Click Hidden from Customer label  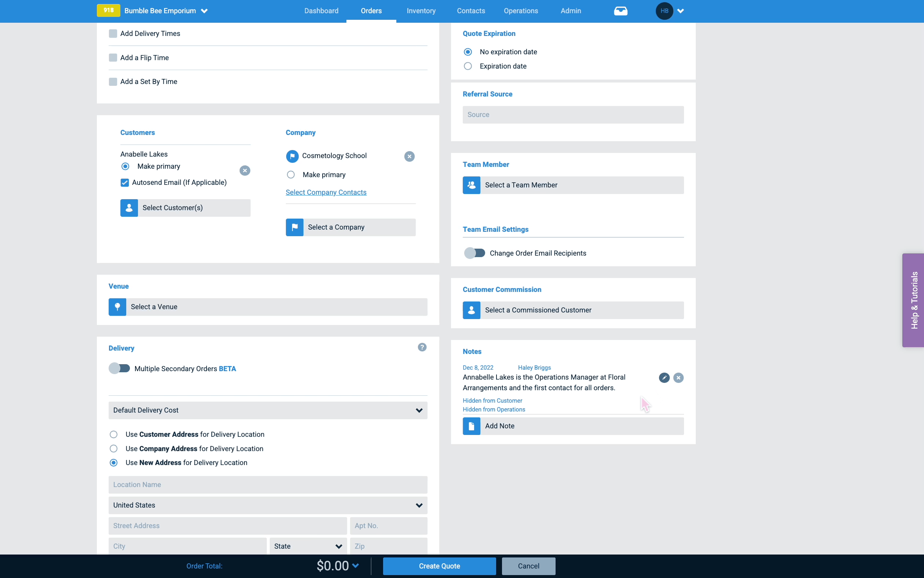point(492,400)
